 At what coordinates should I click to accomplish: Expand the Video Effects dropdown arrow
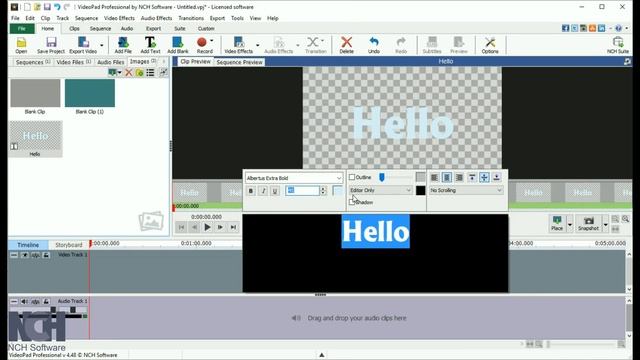pyautogui.click(x=258, y=45)
